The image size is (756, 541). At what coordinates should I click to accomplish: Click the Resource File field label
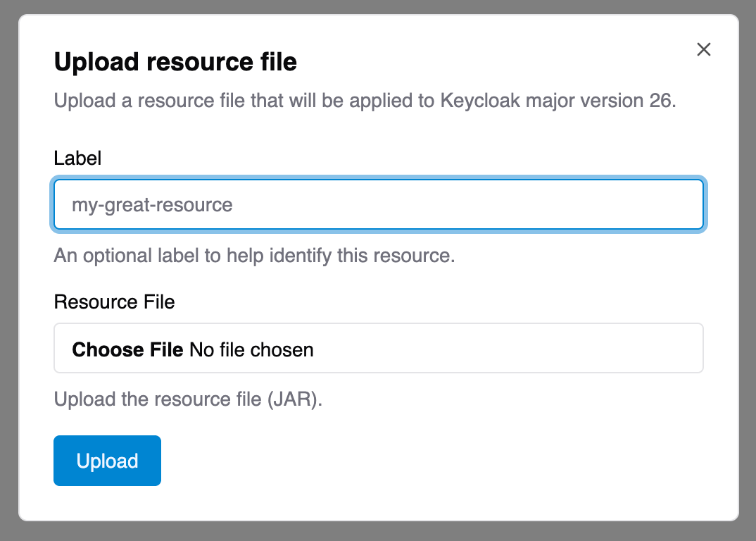[x=114, y=301]
